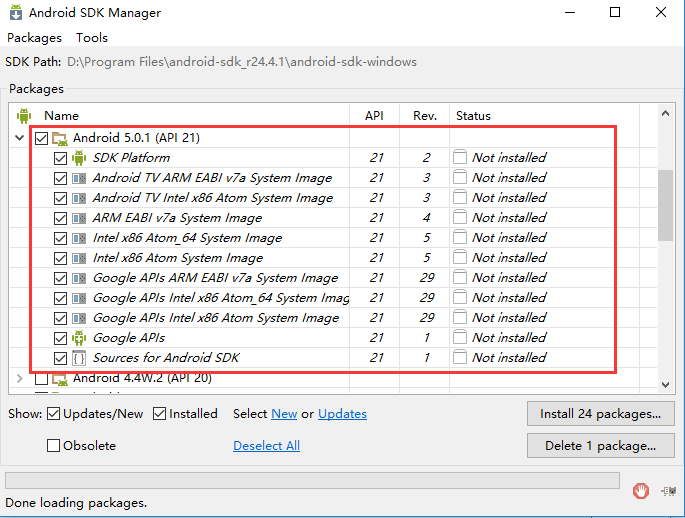The image size is (685, 518).
Task: Click the scrollbar down arrow
Action: pos(665,385)
